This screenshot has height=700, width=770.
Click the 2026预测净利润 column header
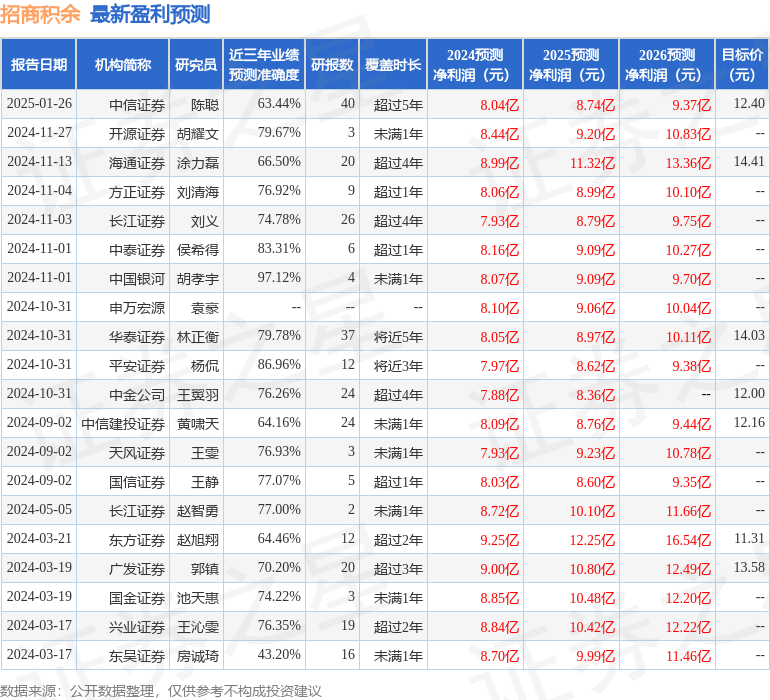[x=667, y=65]
